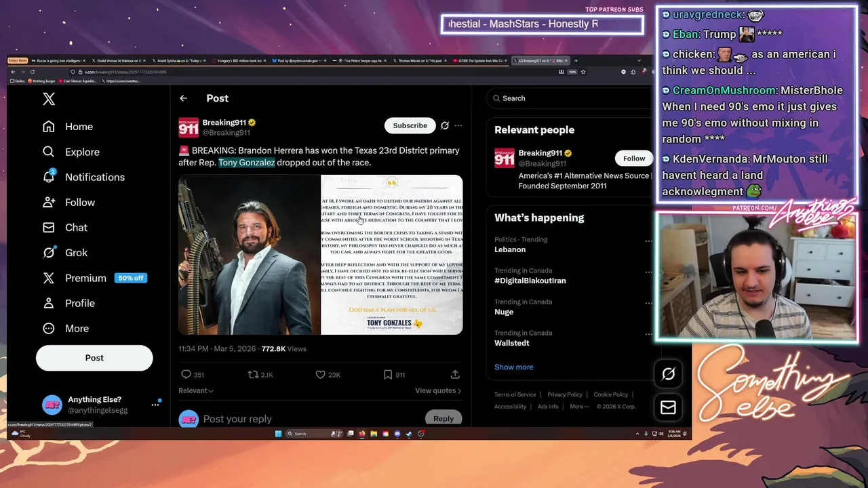Image resolution: width=868 pixels, height=488 pixels.
Task: Open Firefox from the taskbar
Action: [x=362, y=434]
